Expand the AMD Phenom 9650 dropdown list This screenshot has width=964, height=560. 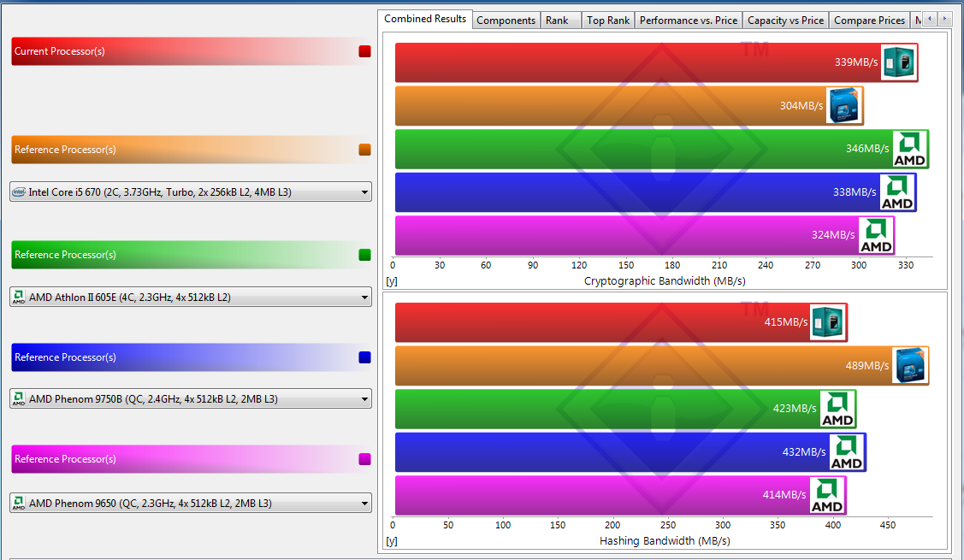[191, 504]
